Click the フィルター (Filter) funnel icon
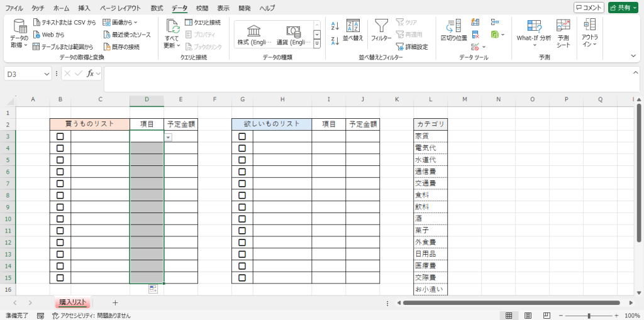The width and height of the screenshot is (644, 320). (x=381, y=26)
